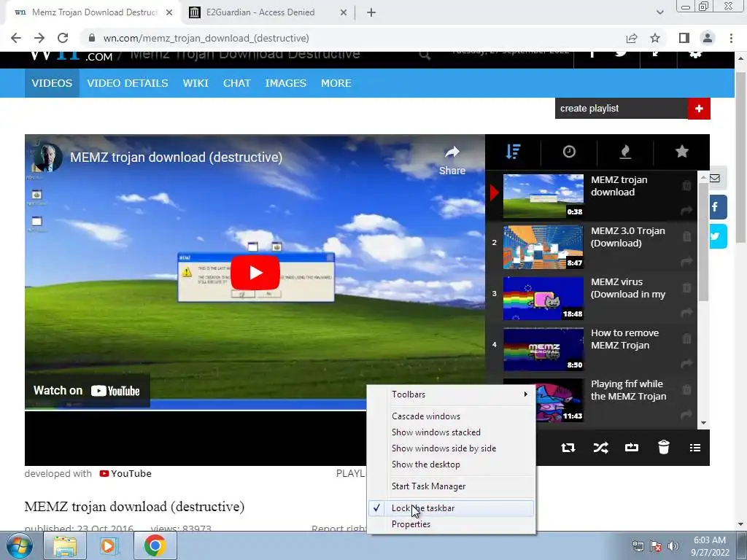Image resolution: width=747 pixels, height=560 pixels.
Task: Select How to remove MEMZ Trojan
Action: tap(591, 349)
